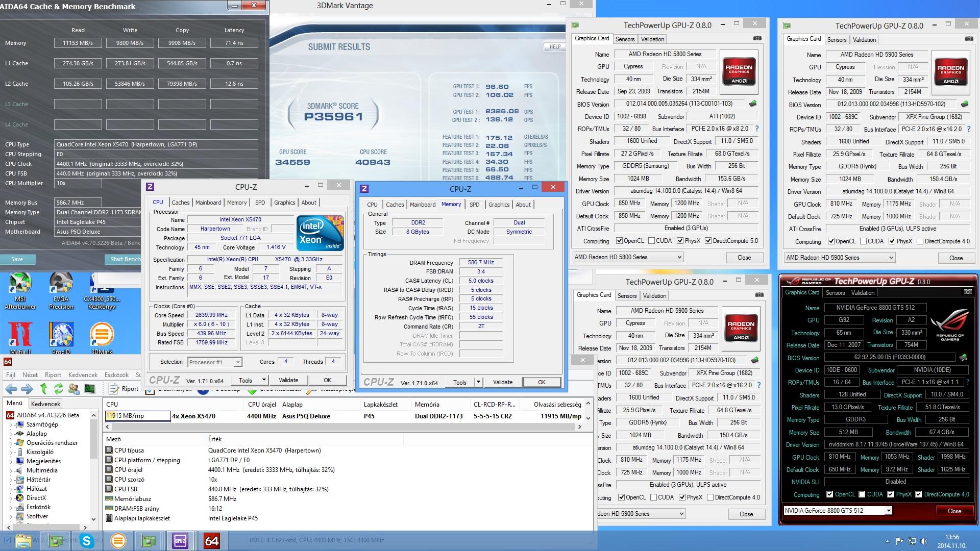Open EVGA Precision desktop icon
The height and width of the screenshot is (551, 980).
[x=61, y=291]
